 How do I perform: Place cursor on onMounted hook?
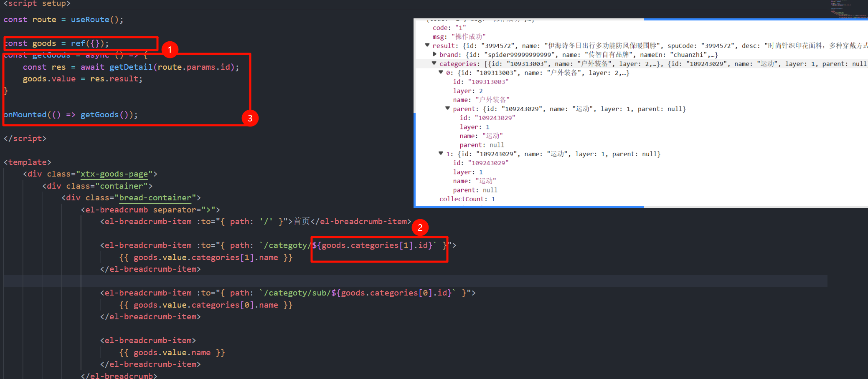[25, 115]
